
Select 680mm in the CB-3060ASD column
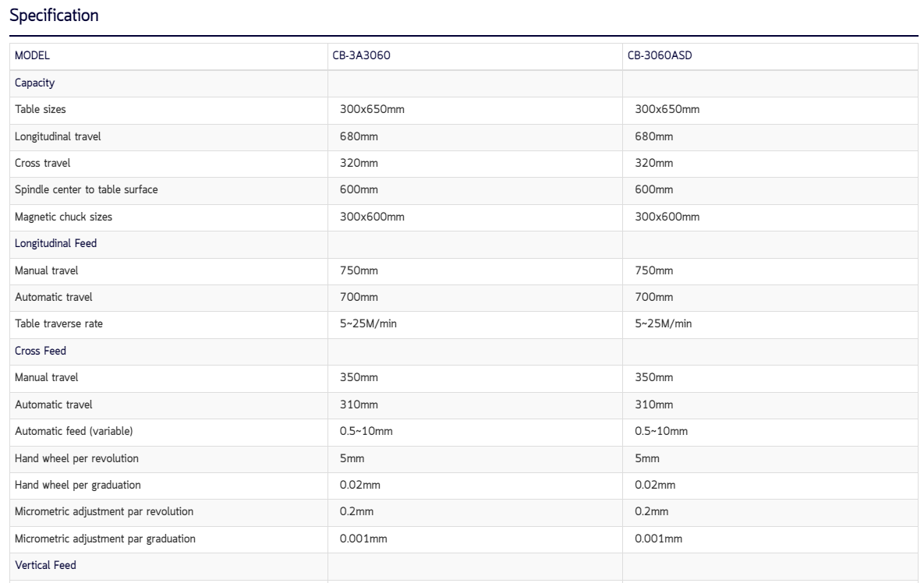tap(653, 136)
